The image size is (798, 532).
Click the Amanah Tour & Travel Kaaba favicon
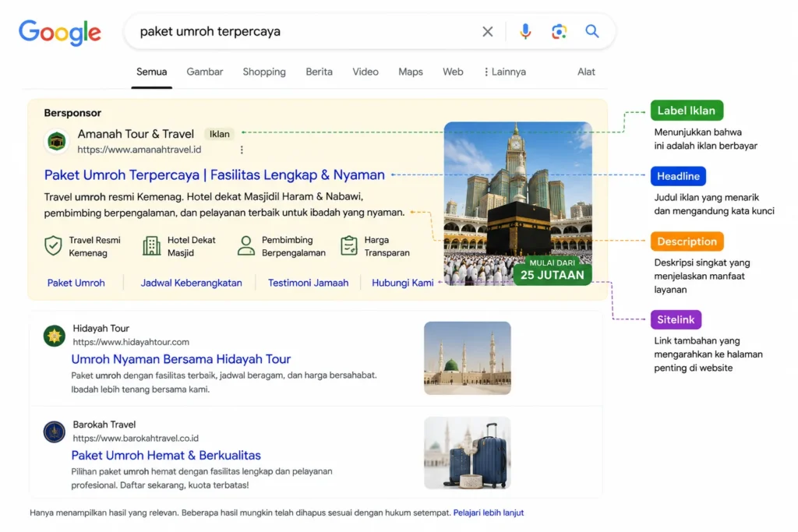56,141
